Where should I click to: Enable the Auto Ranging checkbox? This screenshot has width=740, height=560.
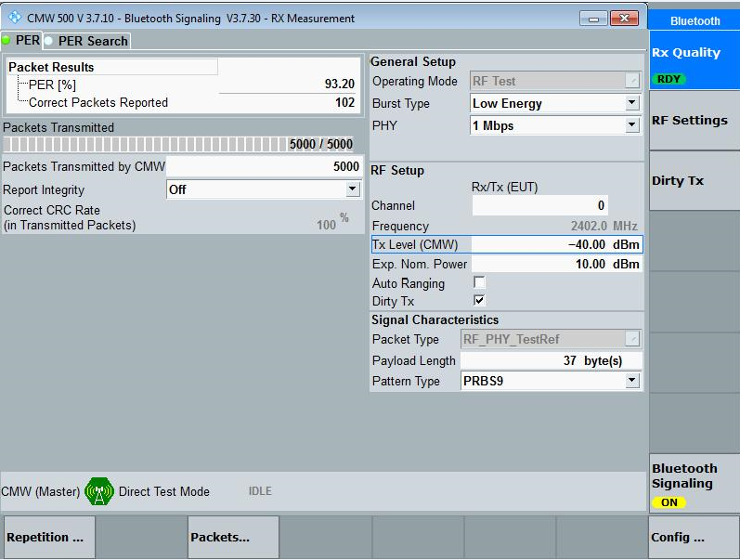[x=479, y=282]
